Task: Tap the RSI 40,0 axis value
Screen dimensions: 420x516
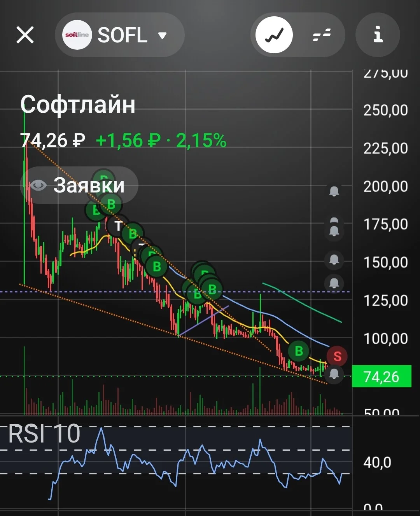Action: pos(377,462)
